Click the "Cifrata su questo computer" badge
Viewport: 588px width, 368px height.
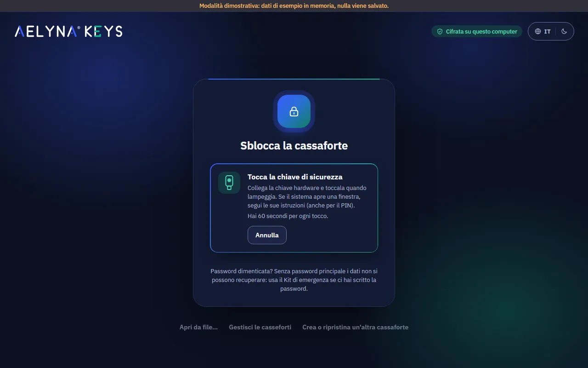[x=477, y=32]
